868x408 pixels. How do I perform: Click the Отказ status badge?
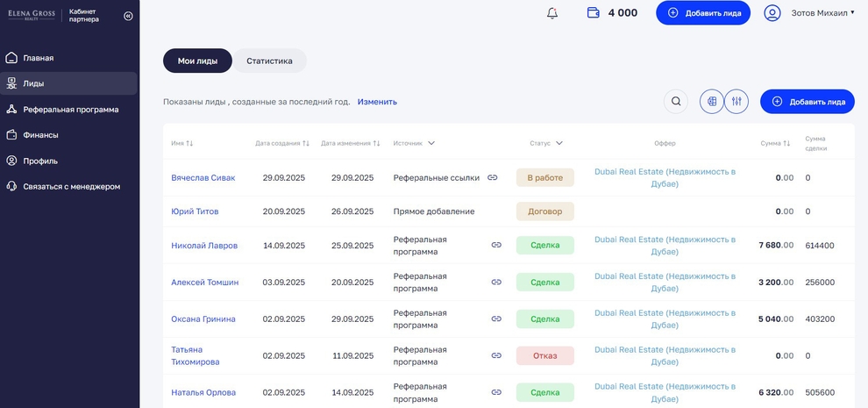(x=544, y=355)
